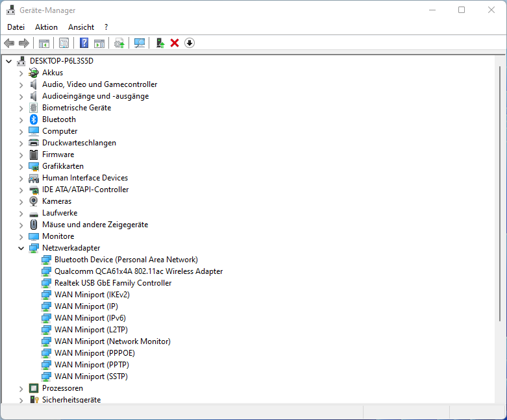The image size is (507, 420).
Task: Scan for hardware changes monitor icon
Action: click(140, 43)
